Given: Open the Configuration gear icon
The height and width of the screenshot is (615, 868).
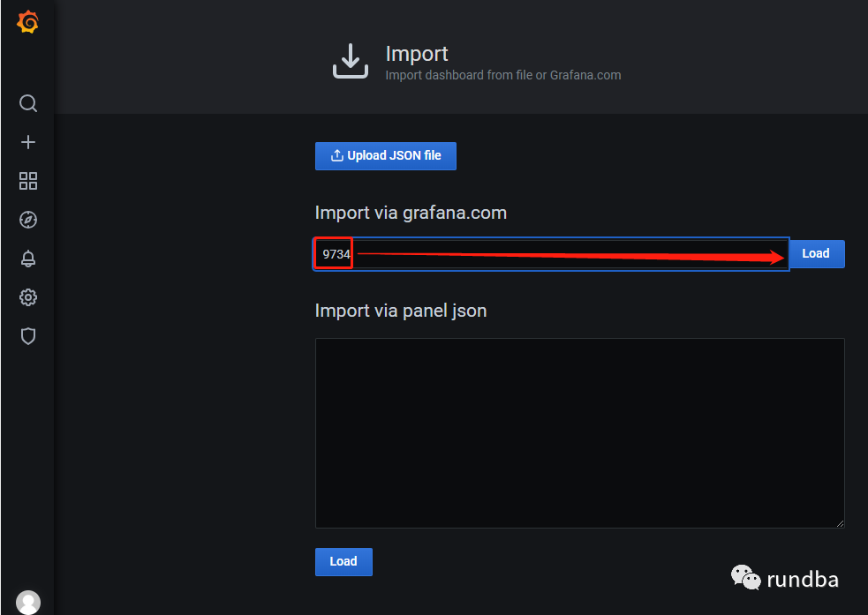Looking at the screenshot, I should pos(28,297).
